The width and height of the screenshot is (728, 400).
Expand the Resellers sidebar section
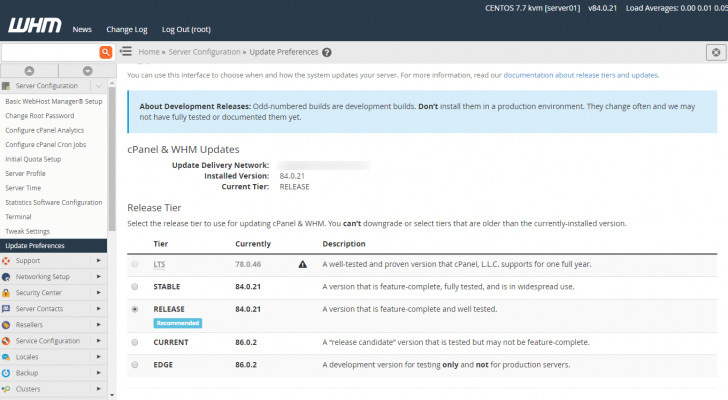pos(98,325)
